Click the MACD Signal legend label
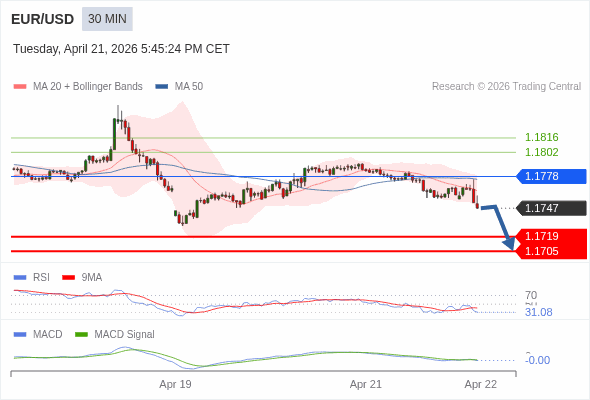 [x=125, y=335]
